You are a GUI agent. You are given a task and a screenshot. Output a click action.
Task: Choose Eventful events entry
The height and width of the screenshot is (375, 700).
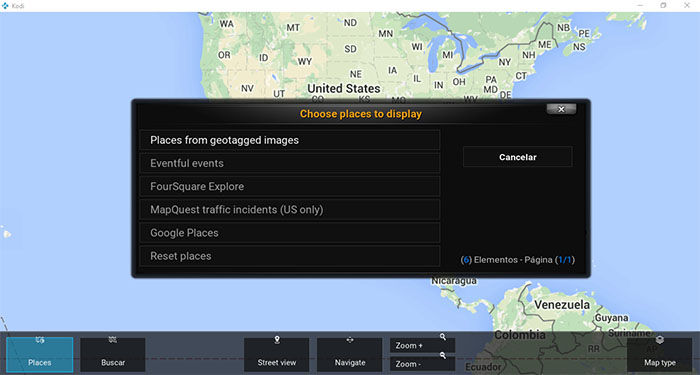pos(290,163)
